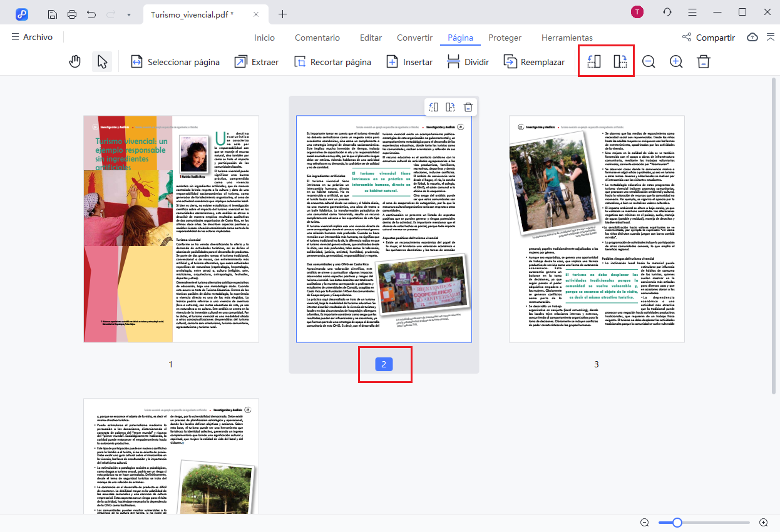This screenshot has height=532, width=780.
Task: Open the redo history dropdown arrow
Action: (x=130, y=13)
